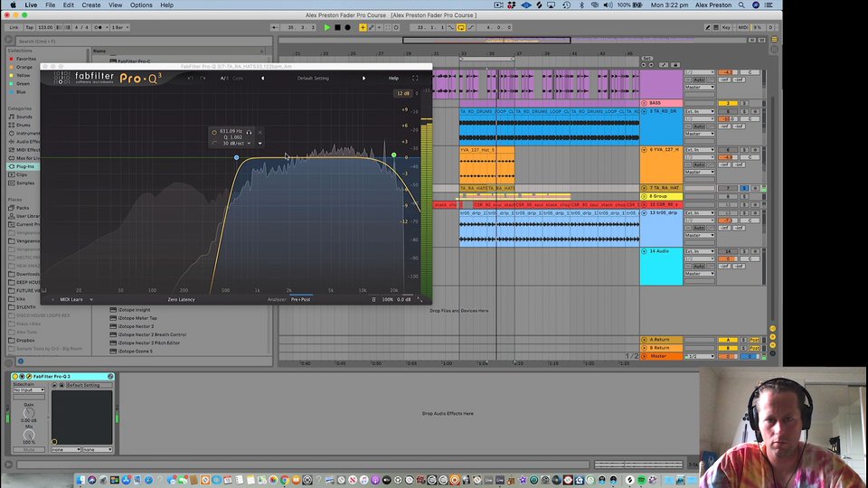Unfold track 6 YVA_127_H arrow
This screenshot has width=868, height=488.
644,149
